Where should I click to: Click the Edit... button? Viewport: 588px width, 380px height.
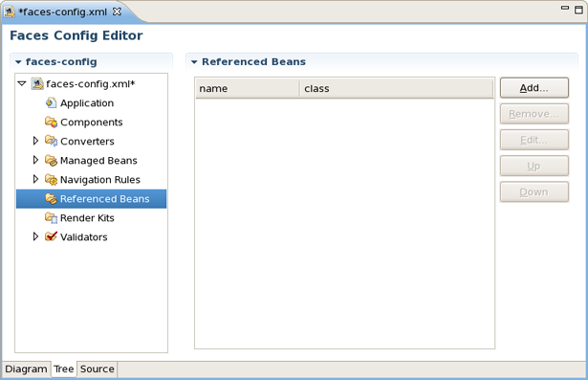click(534, 140)
